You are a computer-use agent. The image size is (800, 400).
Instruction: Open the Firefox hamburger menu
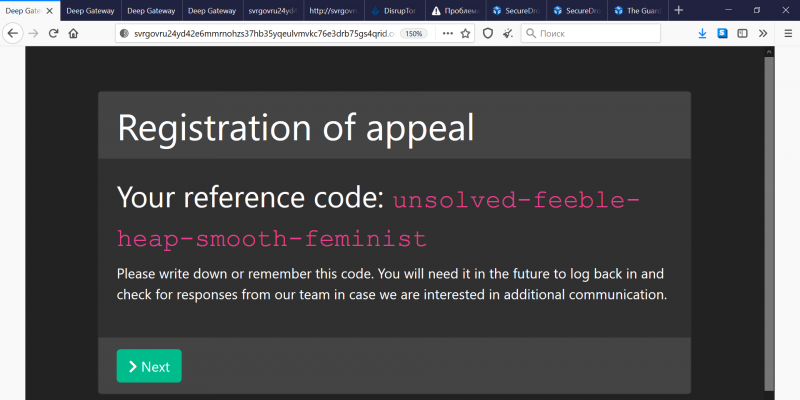pos(785,33)
